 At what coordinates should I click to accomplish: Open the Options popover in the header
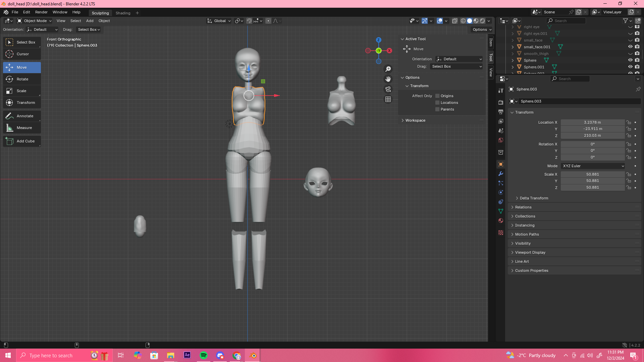pos(482,29)
